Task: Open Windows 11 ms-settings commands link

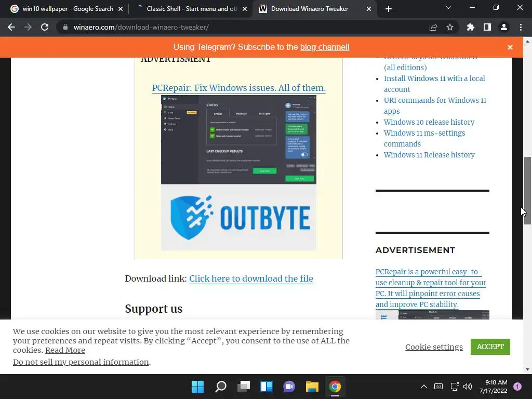Action: point(424,138)
